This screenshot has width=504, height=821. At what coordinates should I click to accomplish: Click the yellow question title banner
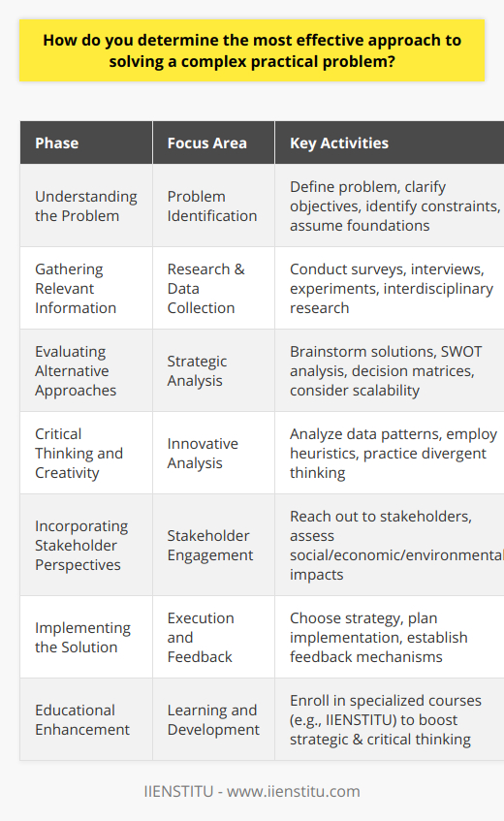coord(252,50)
